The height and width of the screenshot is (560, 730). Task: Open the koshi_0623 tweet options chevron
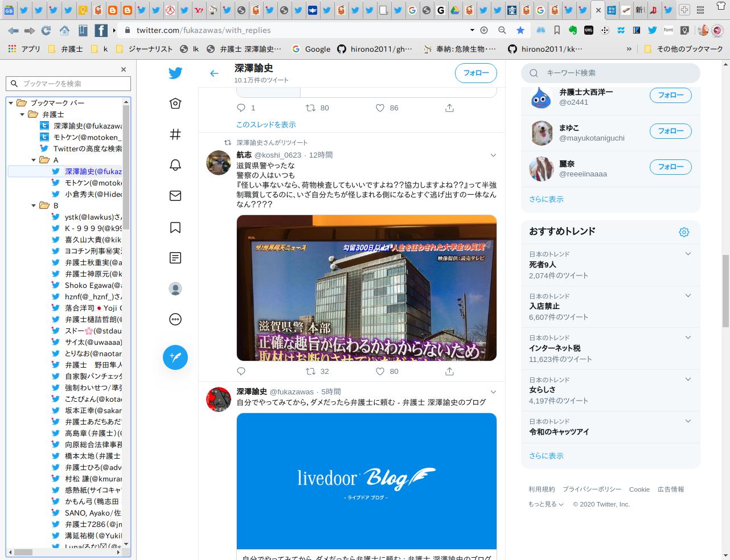493,155
